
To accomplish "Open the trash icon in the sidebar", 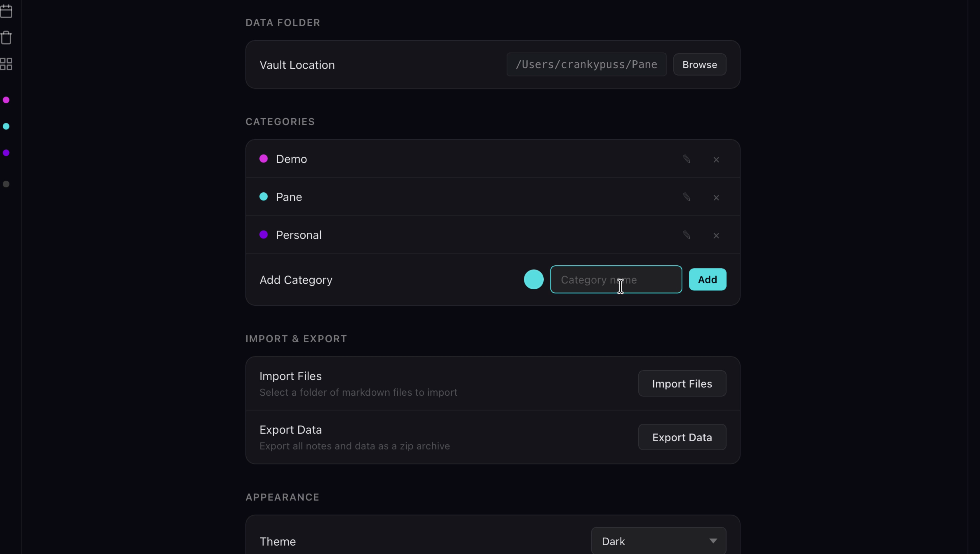I will point(6,38).
